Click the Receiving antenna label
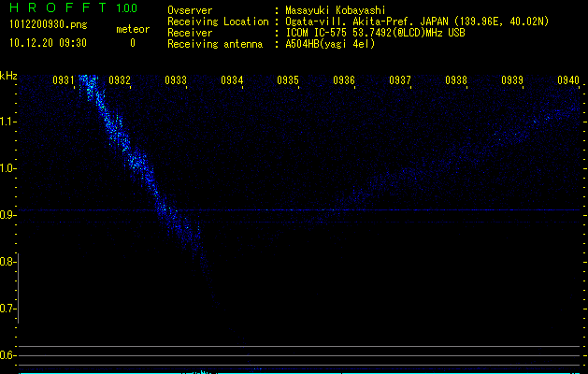 tap(215, 44)
